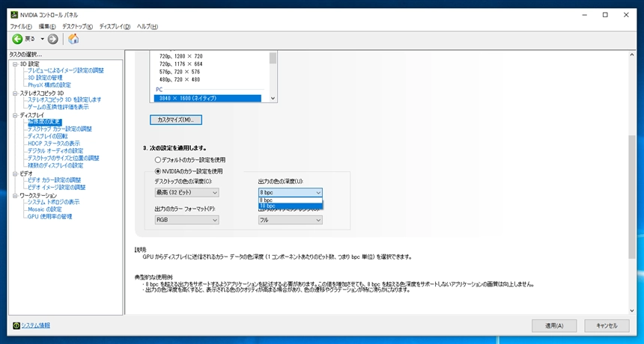This screenshot has height=344, width=644.
Task: Select 解像度の変更 tree item
Action: tap(44, 122)
